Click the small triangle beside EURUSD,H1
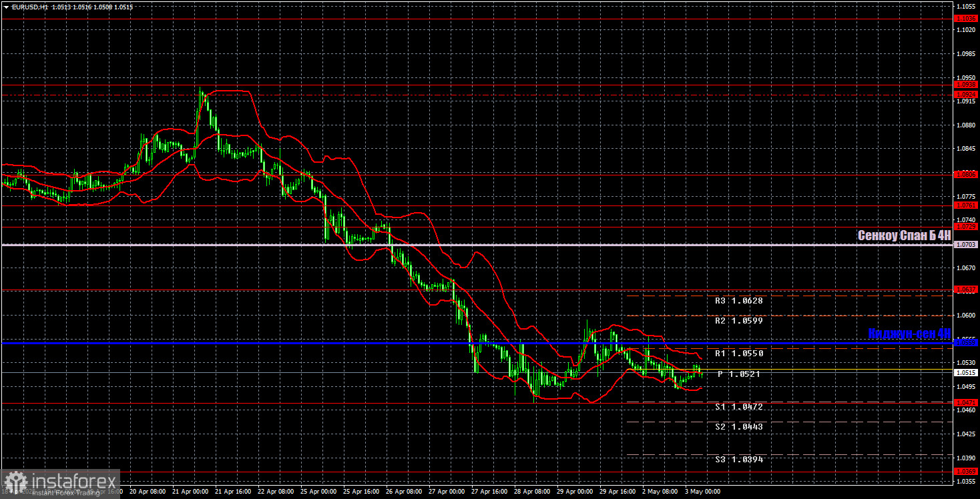Screen dimensions: 980x499 click(6, 7)
